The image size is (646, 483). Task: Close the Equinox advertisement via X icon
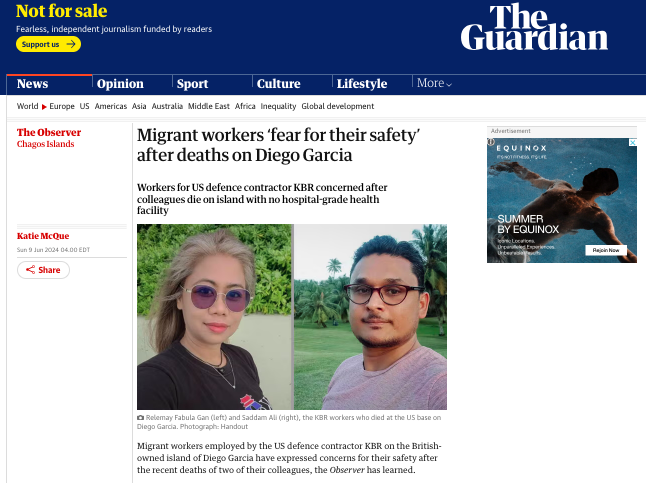pos(633,143)
